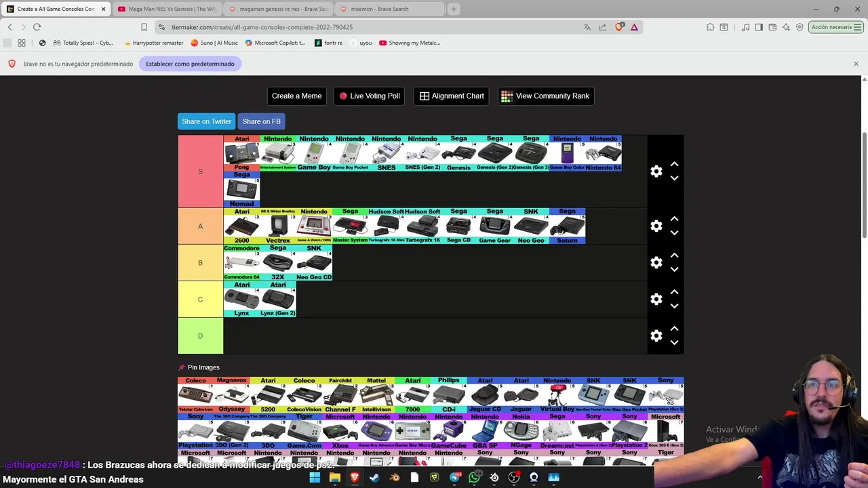868x488 pixels.
Task: Open settings gear for the B tier
Action: (x=656, y=263)
